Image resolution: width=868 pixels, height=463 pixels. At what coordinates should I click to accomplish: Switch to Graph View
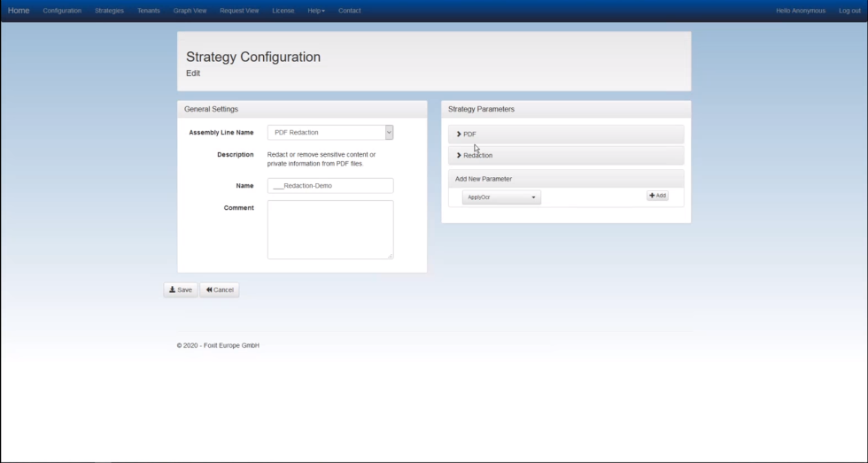190,11
